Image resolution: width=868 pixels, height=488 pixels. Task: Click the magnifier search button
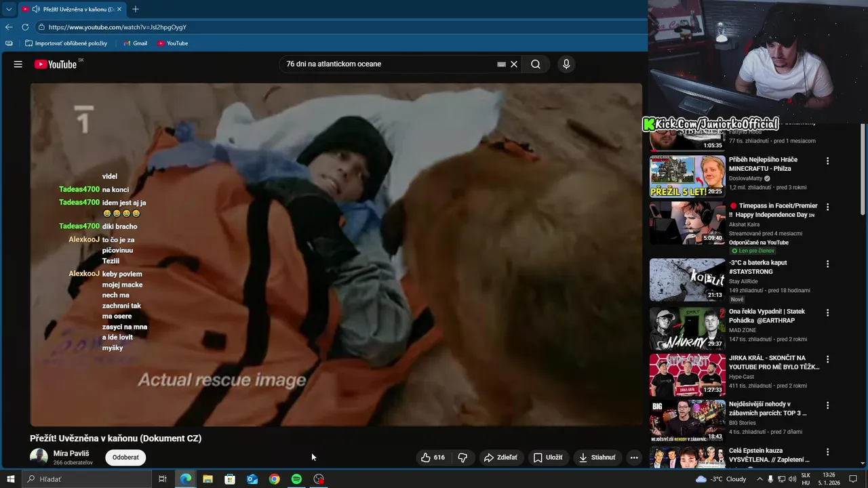[536, 64]
